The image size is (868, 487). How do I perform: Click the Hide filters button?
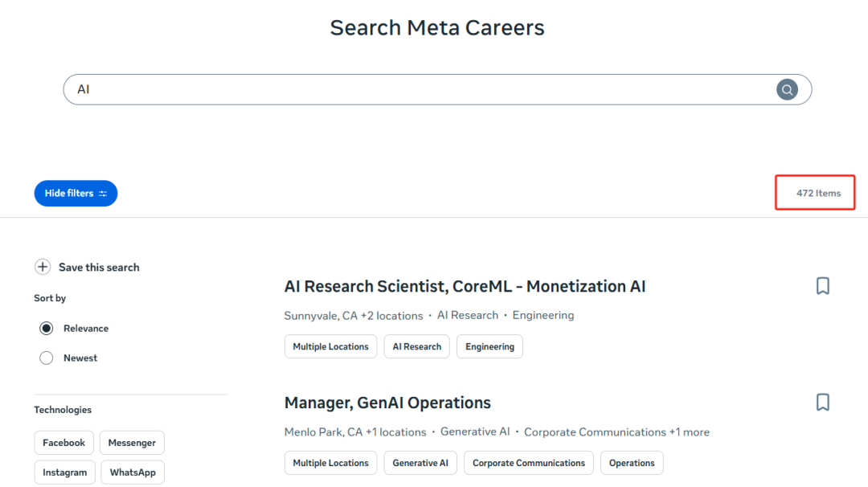point(76,193)
